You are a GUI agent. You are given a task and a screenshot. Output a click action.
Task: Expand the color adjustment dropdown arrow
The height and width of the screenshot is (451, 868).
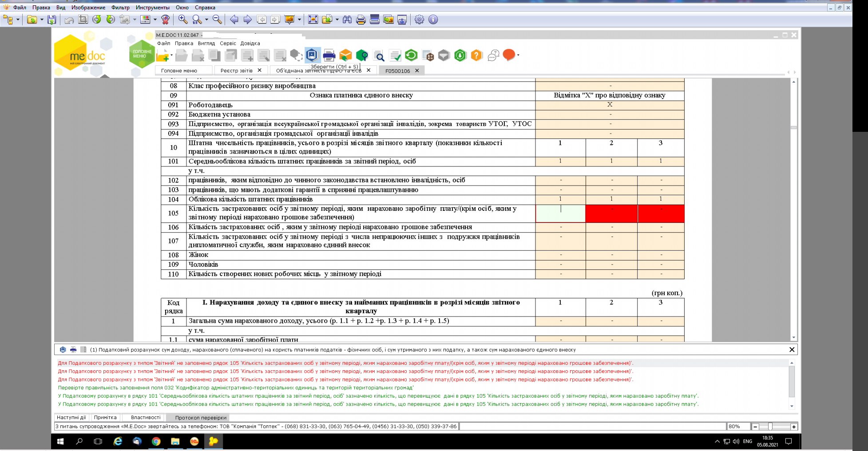point(155,20)
